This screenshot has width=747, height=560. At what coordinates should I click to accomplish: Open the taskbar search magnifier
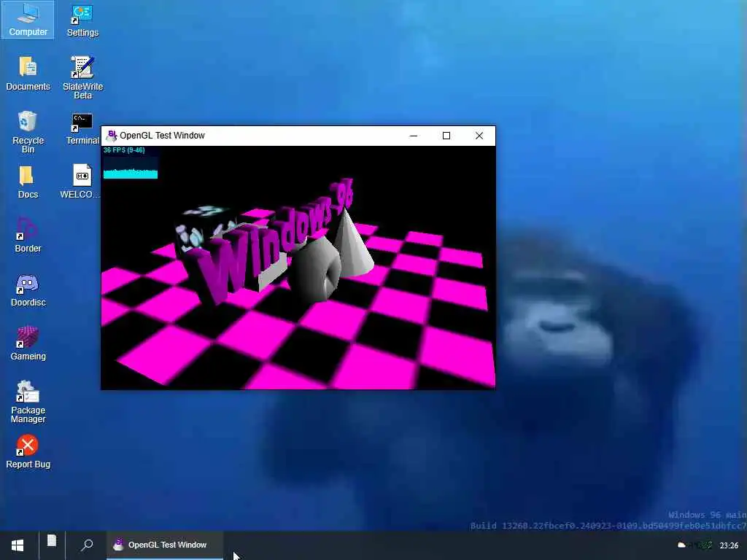[x=86, y=545]
